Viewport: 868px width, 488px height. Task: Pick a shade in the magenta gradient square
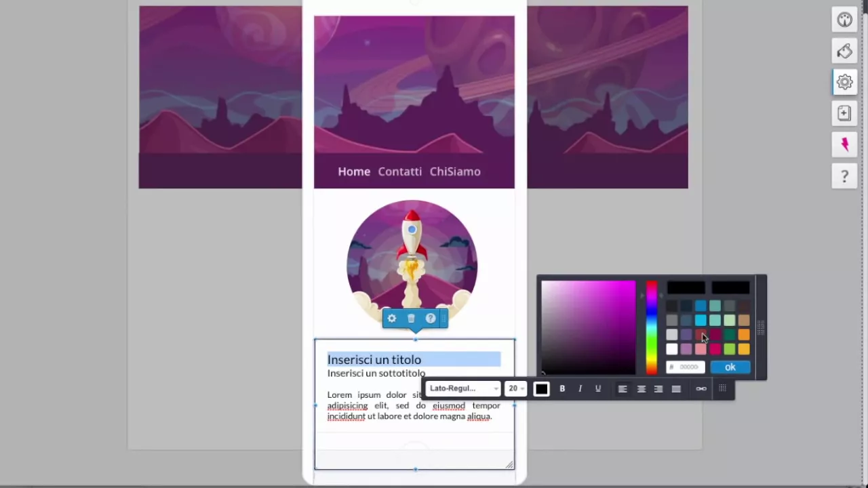tap(588, 327)
